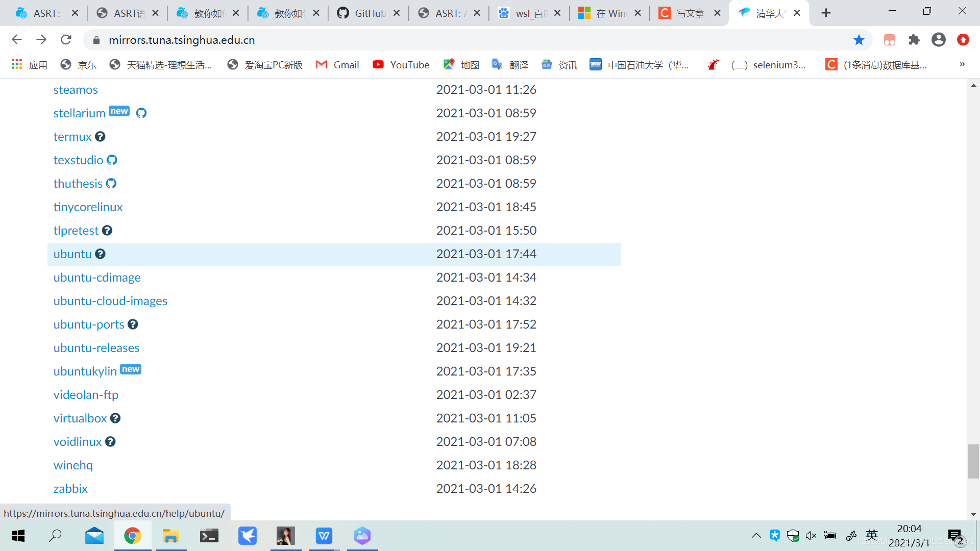Switch to the 写文章 tab
The width and height of the screenshot is (980, 551).
coord(683,13)
